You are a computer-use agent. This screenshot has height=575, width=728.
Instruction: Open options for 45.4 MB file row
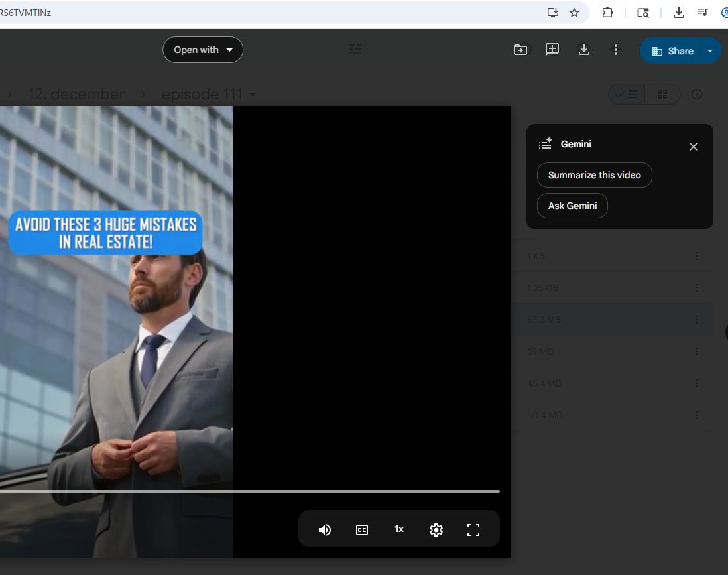(696, 383)
